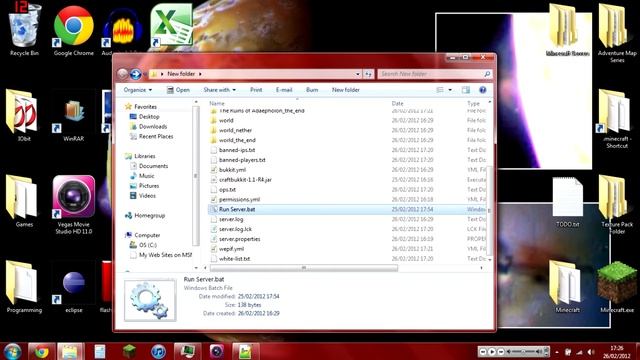Launch Minecraft.exe from the desktop

click(617, 287)
